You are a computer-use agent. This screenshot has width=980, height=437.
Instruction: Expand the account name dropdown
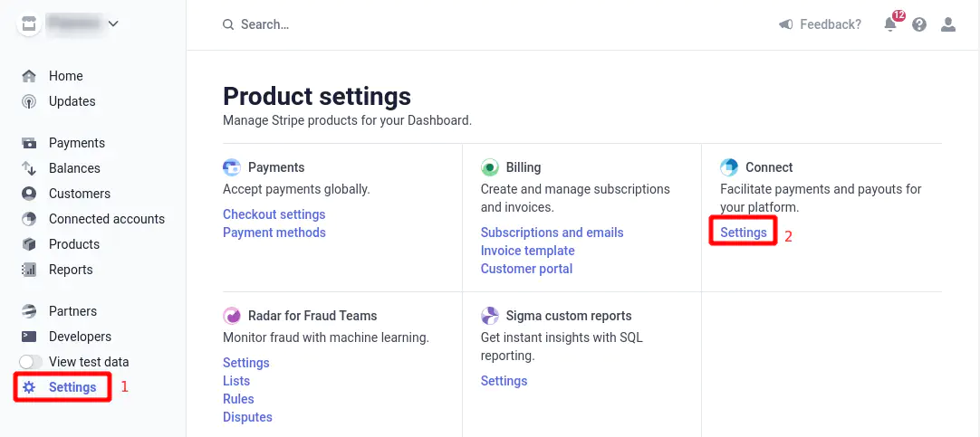pos(113,24)
